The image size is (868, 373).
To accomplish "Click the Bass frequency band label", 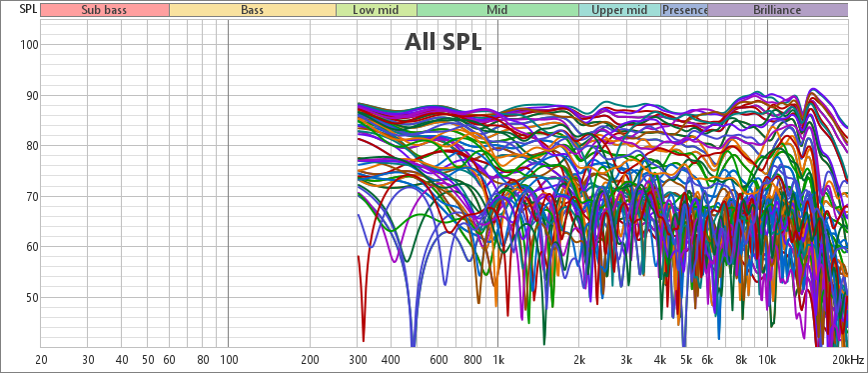I will click(253, 10).
